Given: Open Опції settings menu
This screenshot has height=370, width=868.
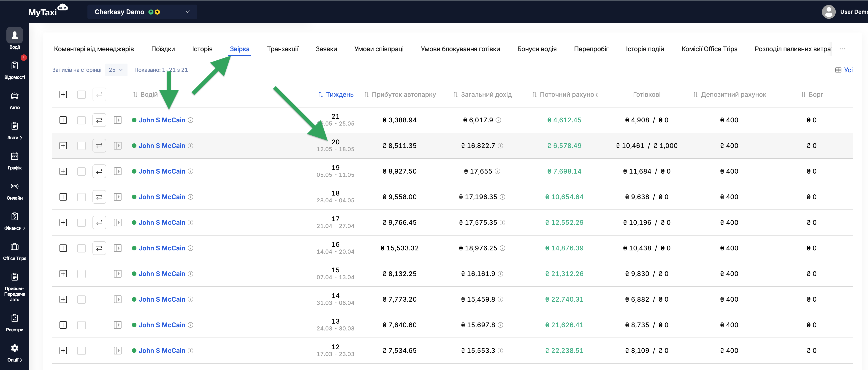Looking at the screenshot, I should coord(14,353).
